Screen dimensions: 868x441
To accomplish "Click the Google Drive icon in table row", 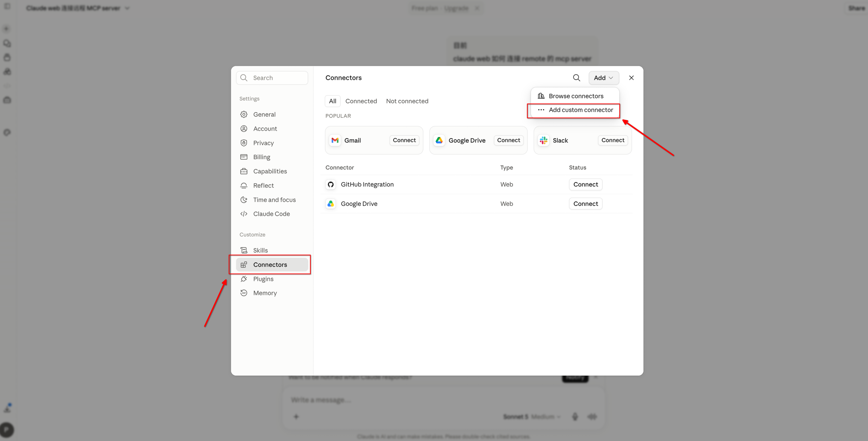I will [330, 204].
